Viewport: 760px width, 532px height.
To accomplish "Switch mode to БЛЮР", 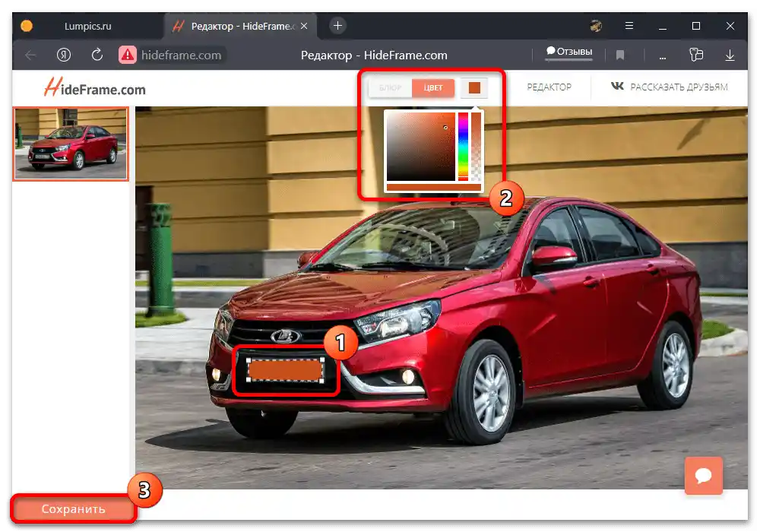I will pos(390,87).
